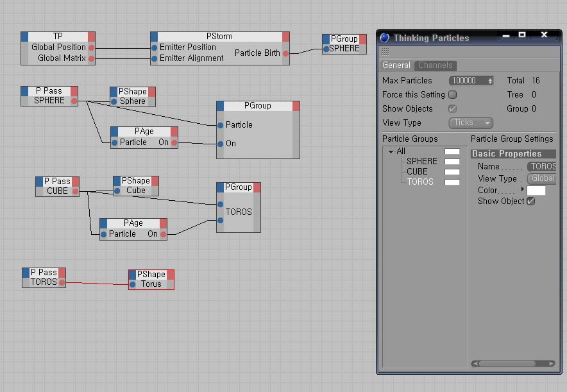Select the TOROS particle group

[420, 182]
